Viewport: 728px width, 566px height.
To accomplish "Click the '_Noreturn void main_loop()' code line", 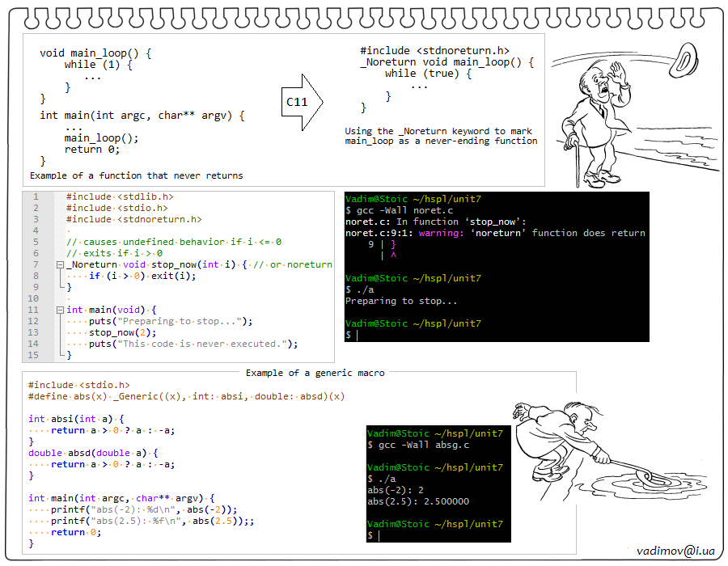I will [x=447, y=61].
